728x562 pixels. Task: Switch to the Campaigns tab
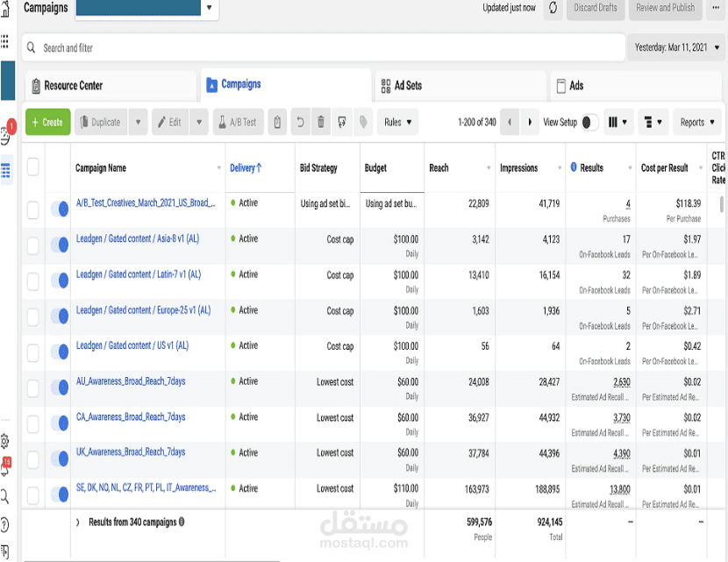pyautogui.click(x=286, y=85)
